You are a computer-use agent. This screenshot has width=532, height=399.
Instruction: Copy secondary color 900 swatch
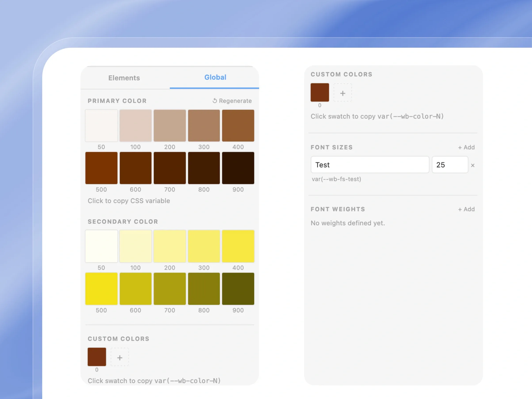click(x=238, y=289)
